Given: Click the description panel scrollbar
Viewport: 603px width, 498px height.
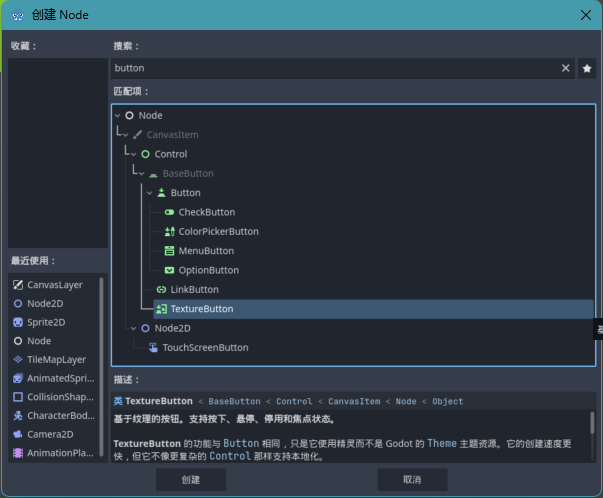Looking at the screenshot, I should tap(592, 423).
